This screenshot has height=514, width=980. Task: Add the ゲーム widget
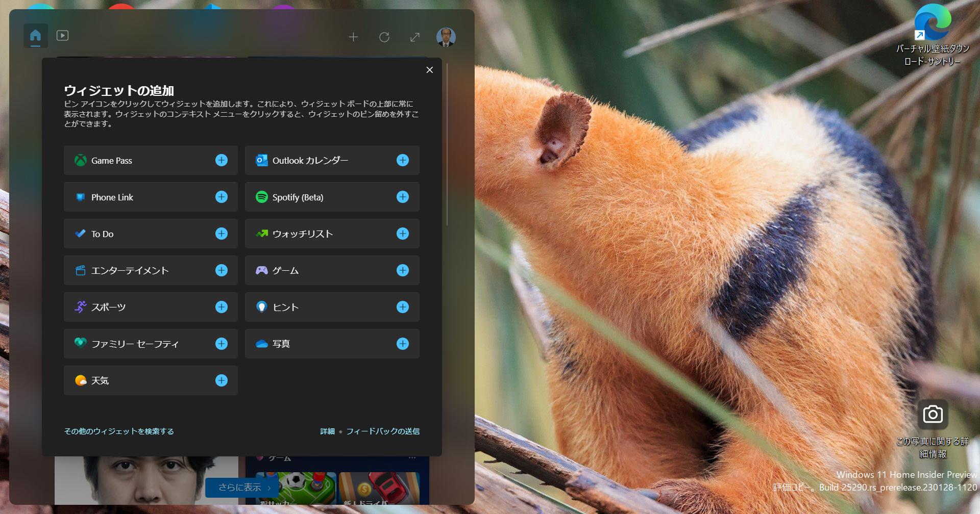pyautogui.click(x=403, y=270)
